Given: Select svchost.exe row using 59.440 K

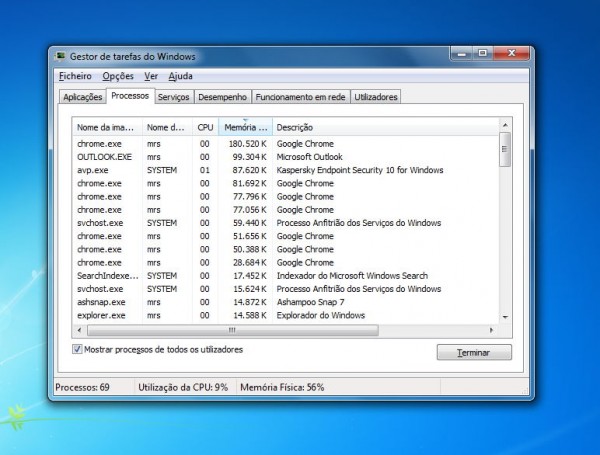Looking at the screenshot, I should tap(285, 223).
